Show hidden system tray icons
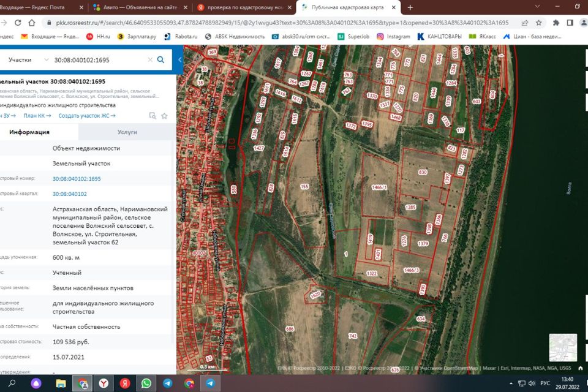This screenshot has width=588, height=392. [x=511, y=383]
